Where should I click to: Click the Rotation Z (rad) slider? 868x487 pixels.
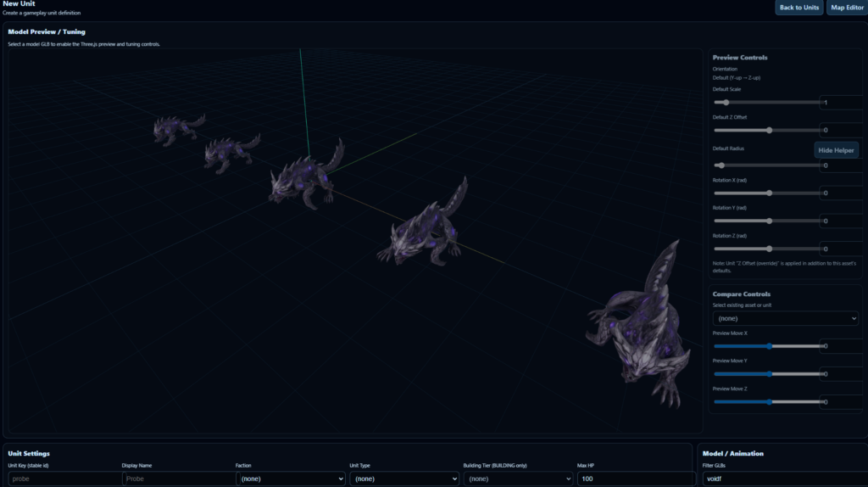767,249
